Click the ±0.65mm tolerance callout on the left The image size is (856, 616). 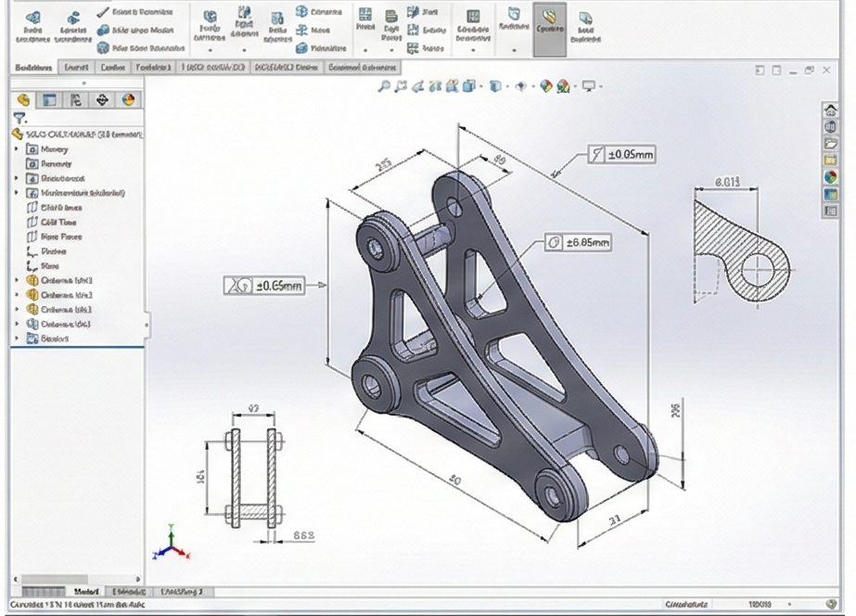tap(264, 285)
